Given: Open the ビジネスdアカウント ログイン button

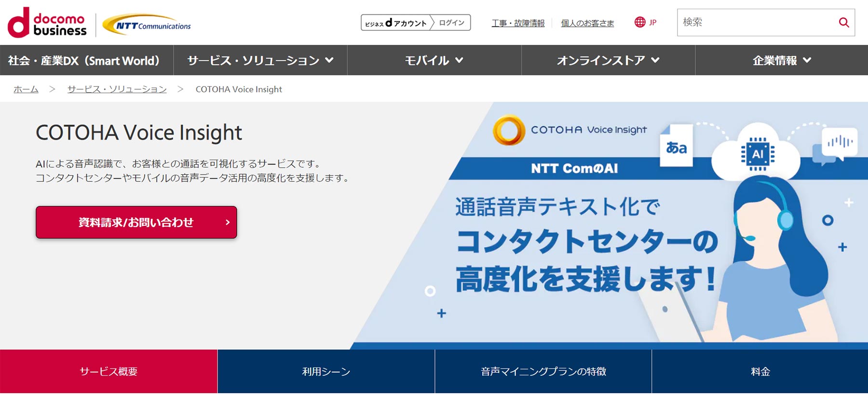Looking at the screenshot, I should pos(416,23).
